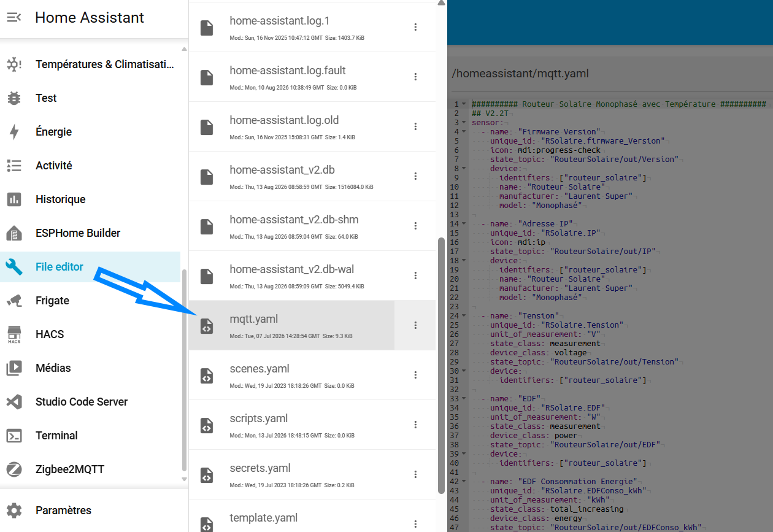Open the Frigate camera icon
The width and height of the screenshot is (773, 532).
(14, 301)
